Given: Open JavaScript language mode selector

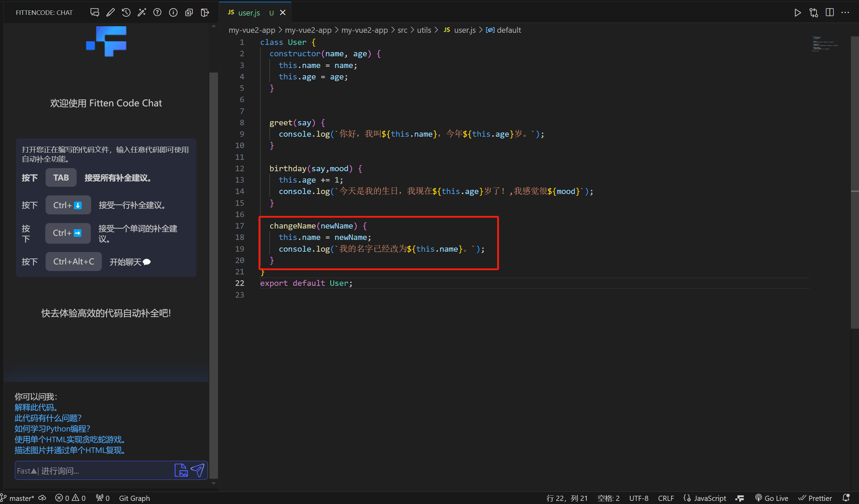Looking at the screenshot, I should [x=710, y=498].
